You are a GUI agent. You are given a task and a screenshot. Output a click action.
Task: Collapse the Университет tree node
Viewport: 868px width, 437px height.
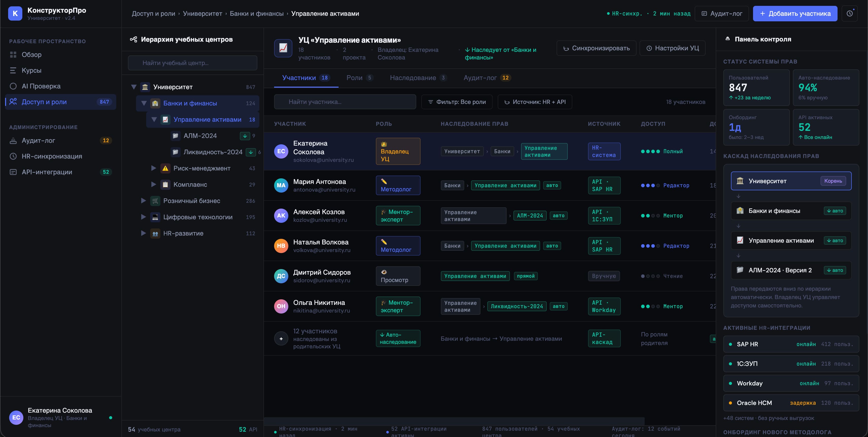[x=134, y=87]
